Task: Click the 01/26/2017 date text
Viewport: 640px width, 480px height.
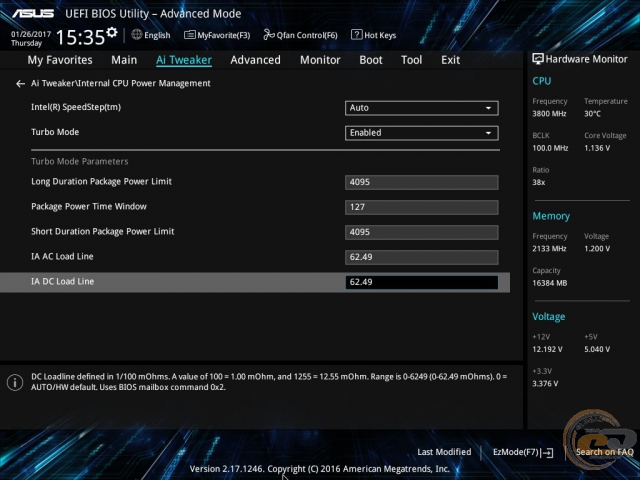Action: click(x=31, y=34)
